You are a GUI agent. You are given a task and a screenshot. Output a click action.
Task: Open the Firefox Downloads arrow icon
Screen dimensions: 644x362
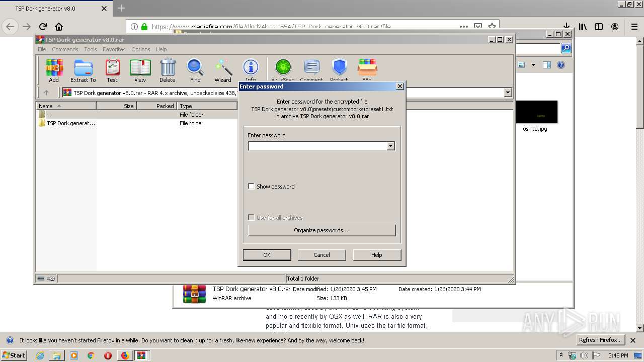pyautogui.click(x=567, y=27)
